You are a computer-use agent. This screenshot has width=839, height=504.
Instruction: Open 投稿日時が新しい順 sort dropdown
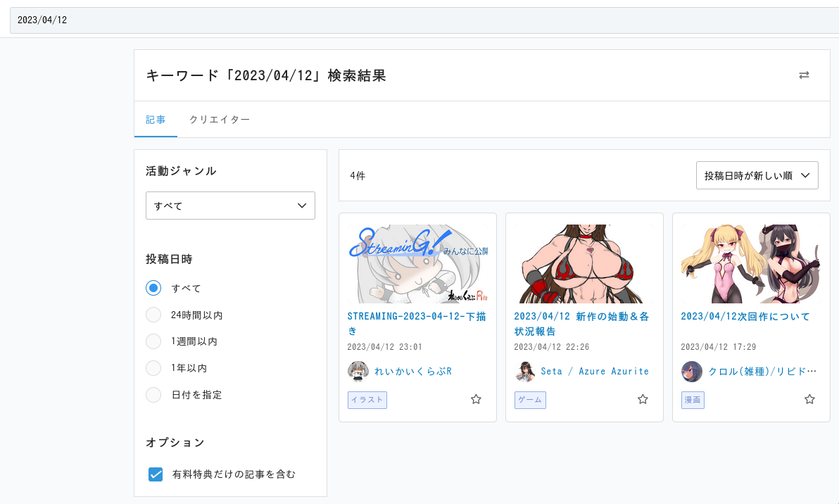click(757, 175)
